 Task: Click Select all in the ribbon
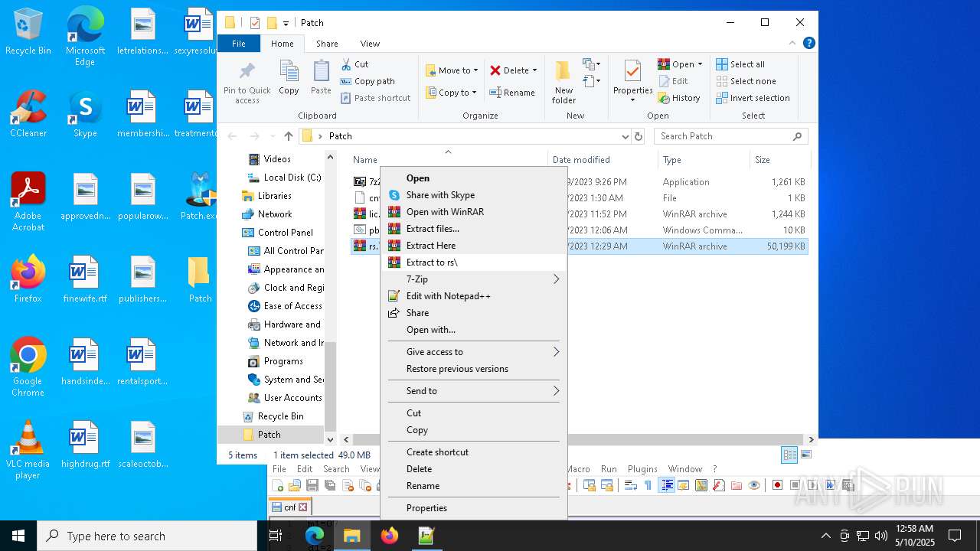pyautogui.click(x=740, y=64)
